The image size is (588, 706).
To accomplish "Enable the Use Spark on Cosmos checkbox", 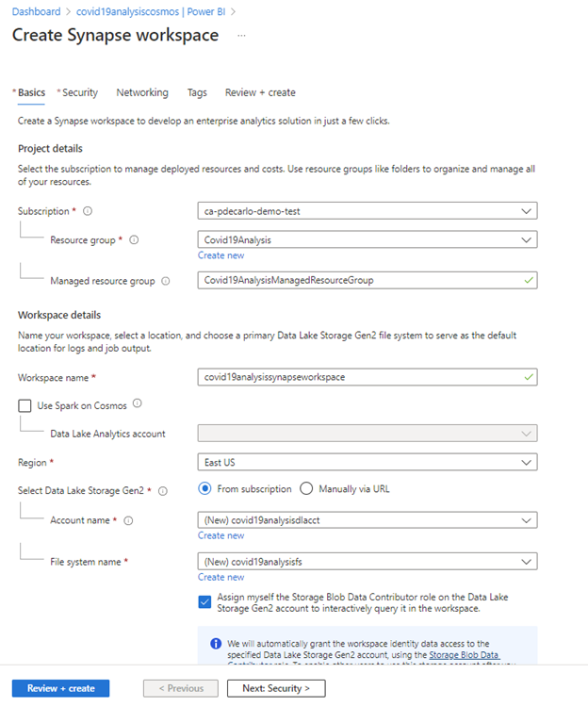I will [x=24, y=405].
